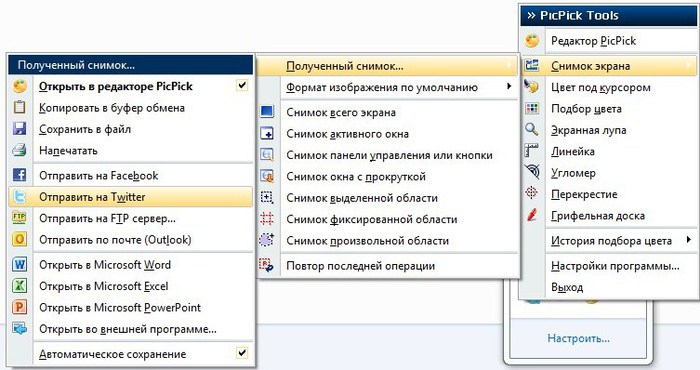
Task: Select Отправить на Twitter menu entry
Action: click(x=130, y=197)
